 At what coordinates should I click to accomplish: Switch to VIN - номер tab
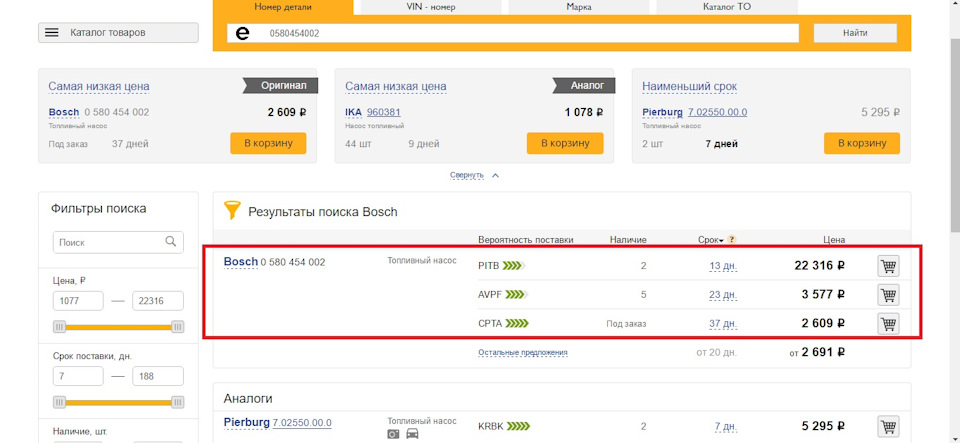(430, 7)
